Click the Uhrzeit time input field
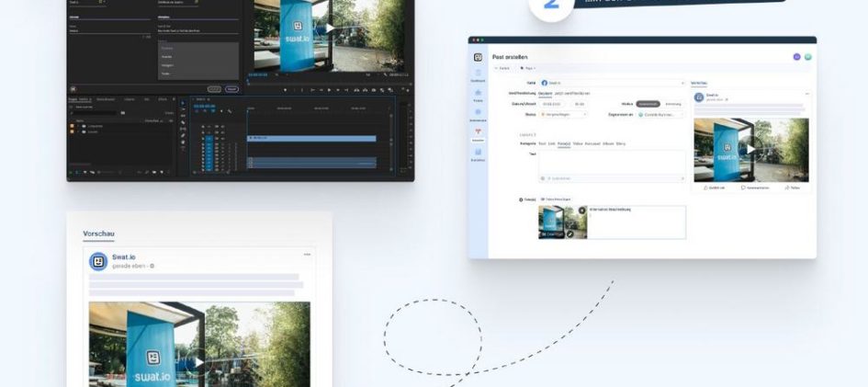Viewport: 868px width, 387px height. [579, 104]
